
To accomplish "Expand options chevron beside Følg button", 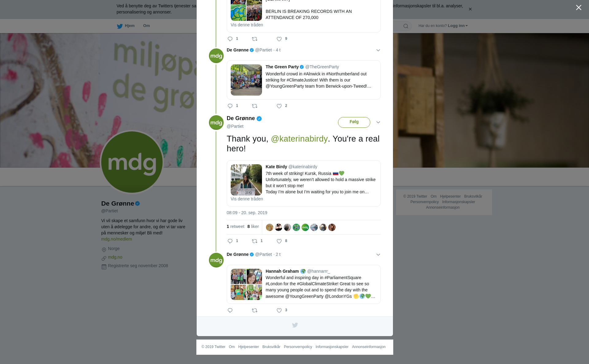I will point(378,122).
